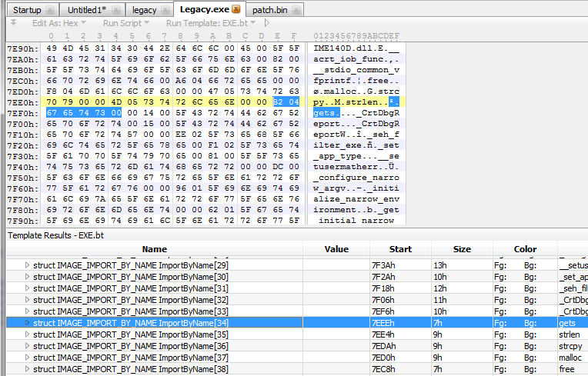This screenshot has height=376, width=588.
Task: Close the Untitled1* tab
Action: [x=115, y=9]
